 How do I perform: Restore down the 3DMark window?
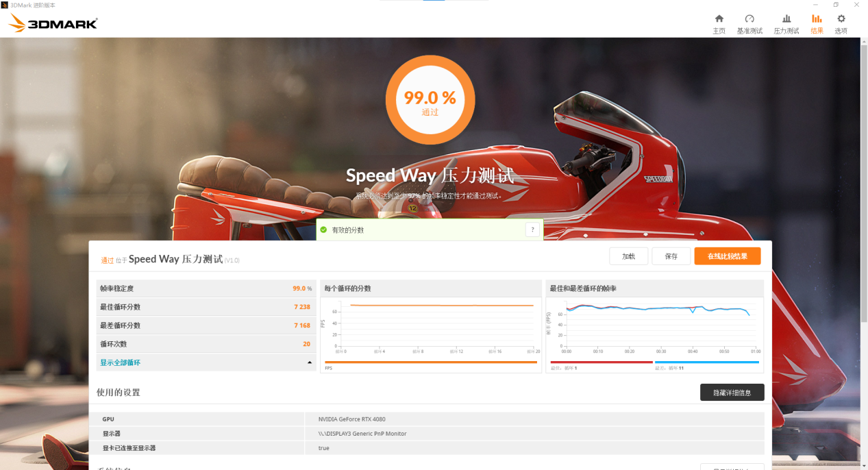(x=836, y=5)
